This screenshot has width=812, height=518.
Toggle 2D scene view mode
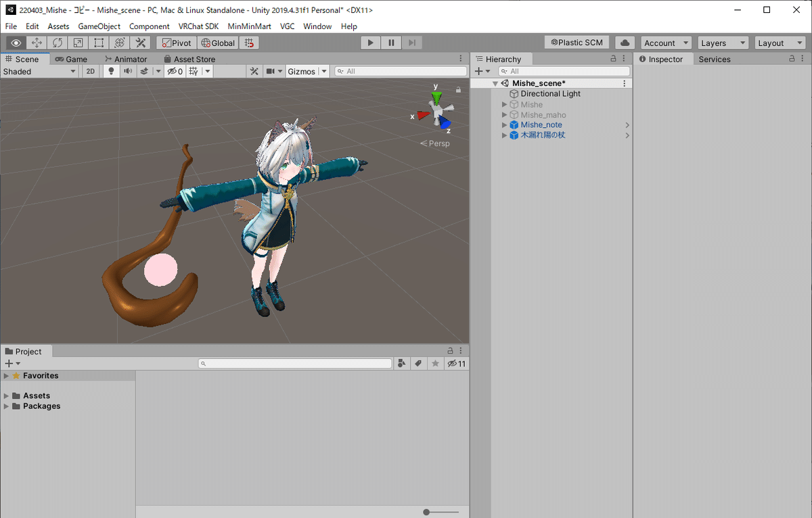(x=91, y=71)
